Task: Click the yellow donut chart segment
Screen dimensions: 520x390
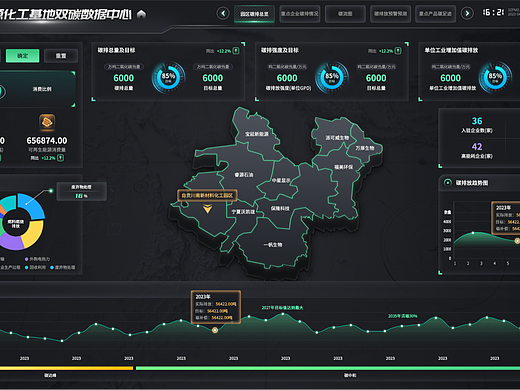Action: tap(33, 234)
